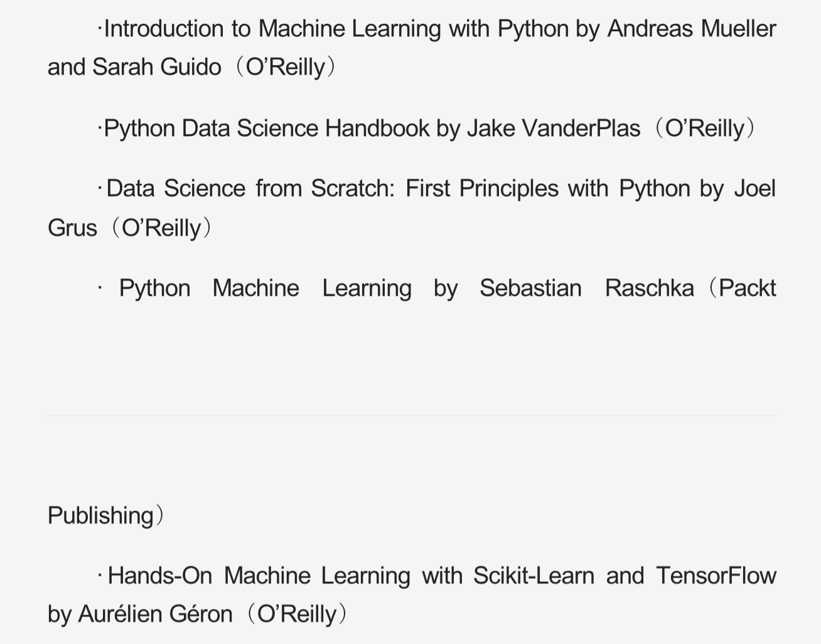The height and width of the screenshot is (644, 821).
Task: Click the author name "Andreas Mueller"
Action: (691, 29)
